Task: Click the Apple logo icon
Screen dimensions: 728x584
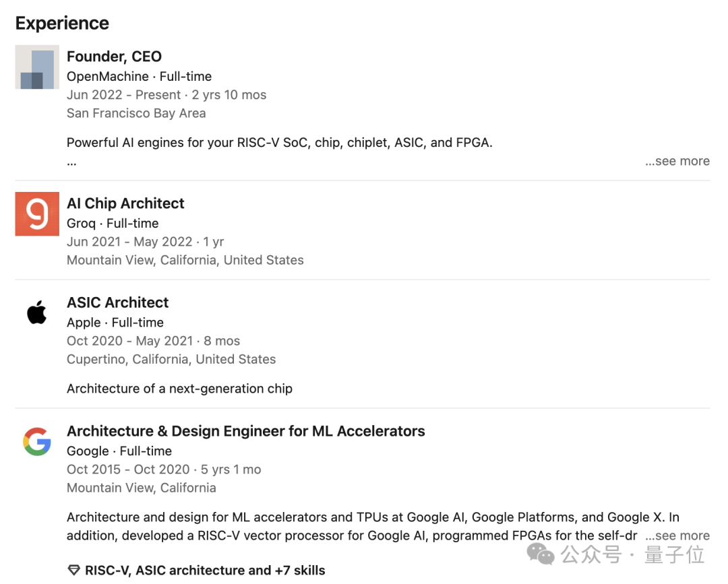Action: pyautogui.click(x=37, y=313)
